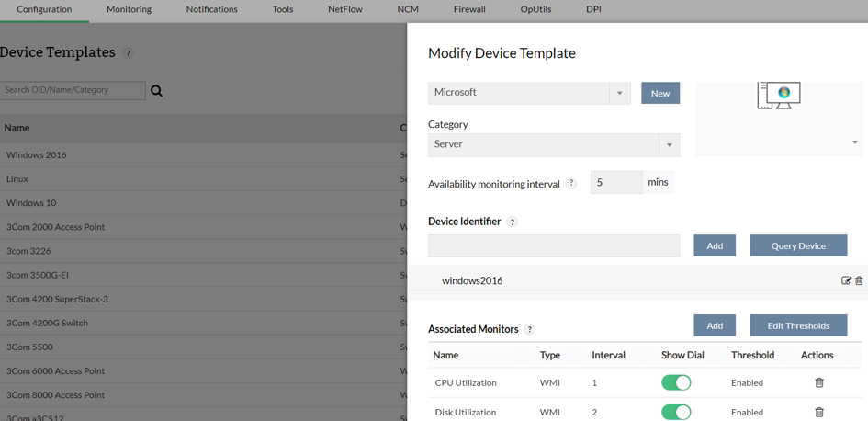
Task: Click the search magnifier icon
Action: click(x=156, y=91)
